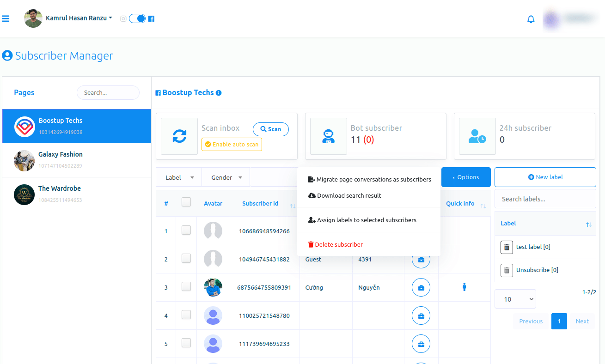Delete the test label using trash icon
This screenshot has width=605, height=364.
pos(507,247)
